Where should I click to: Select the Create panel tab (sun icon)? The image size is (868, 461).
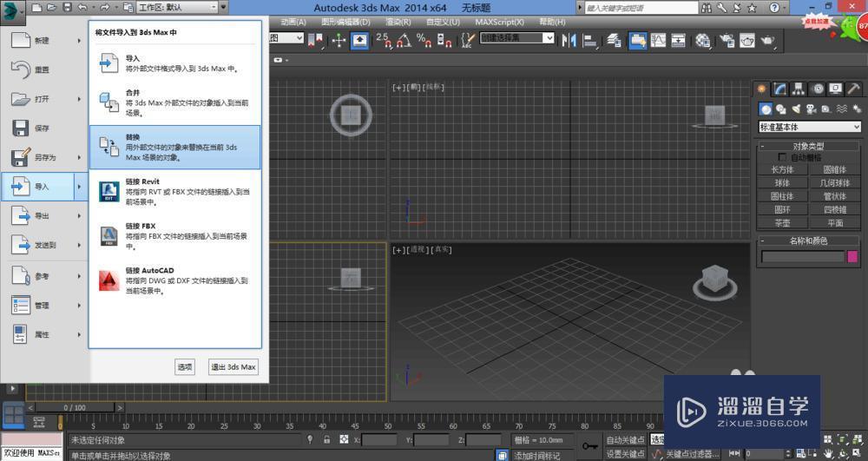pyautogui.click(x=762, y=89)
